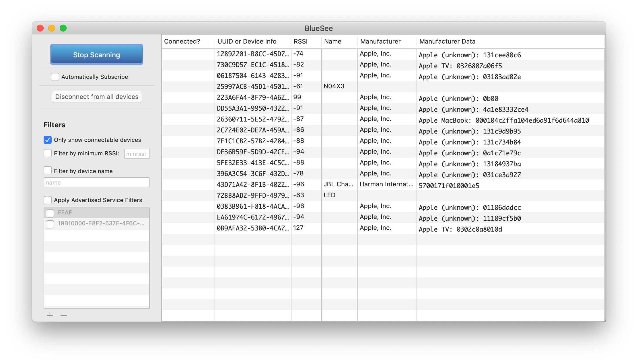Click Disconnect from all devices button
The image size is (638, 364).
pyautogui.click(x=97, y=97)
